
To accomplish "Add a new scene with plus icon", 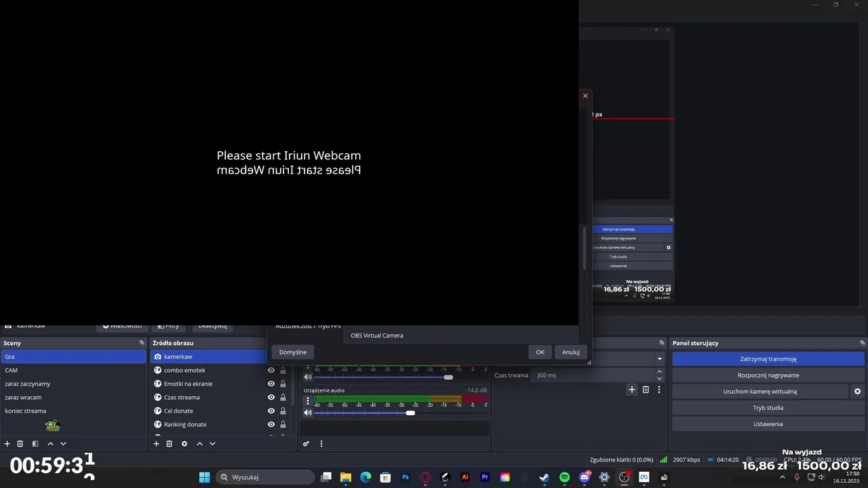I will pyautogui.click(x=7, y=444).
